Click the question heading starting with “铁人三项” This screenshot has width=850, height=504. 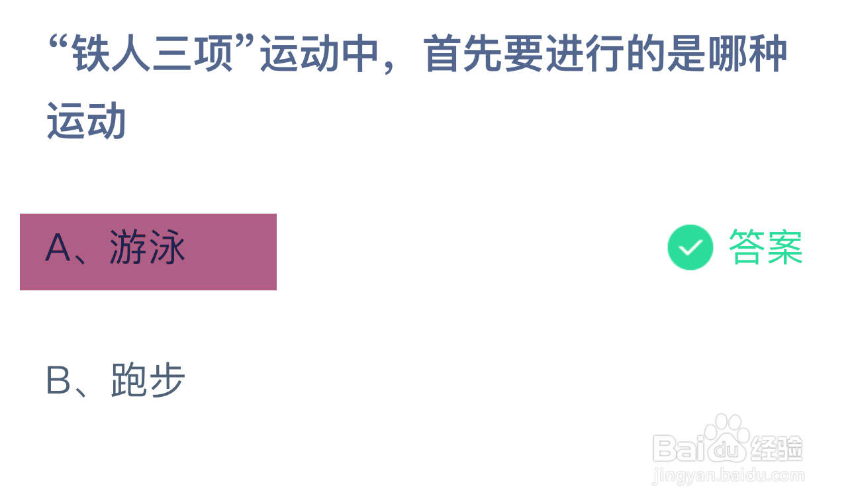[417, 88]
